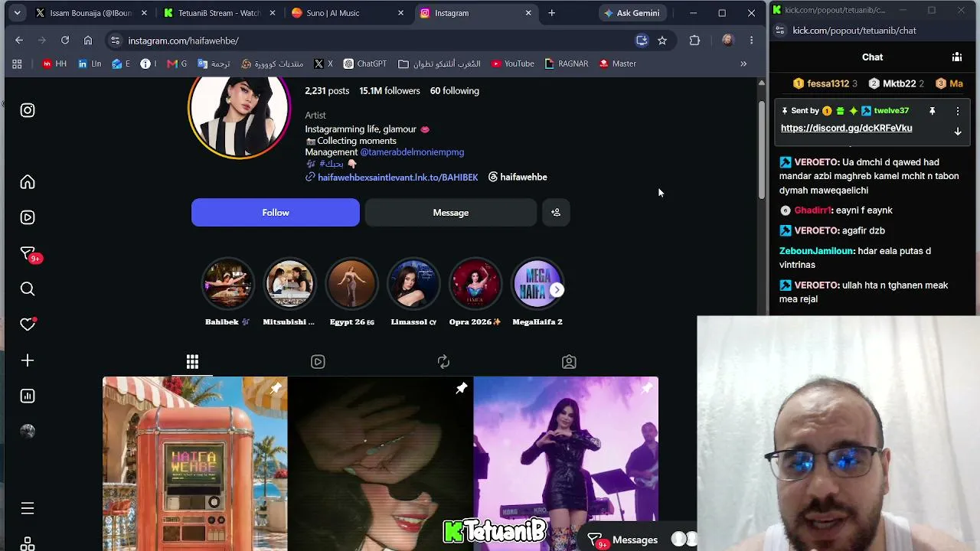The height and width of the screenshot is (551, 980).
Task: Open the pinned jukebox Haifa Wehbe post
Action: (x=195, y=464)
